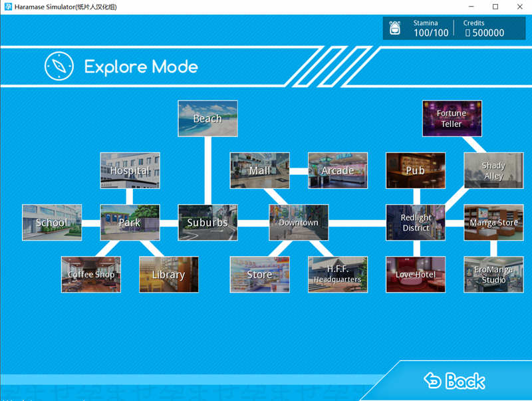This screenshot has width=532, height=401.
Task: Click the app icon in title bar
Action: (7, 7)
